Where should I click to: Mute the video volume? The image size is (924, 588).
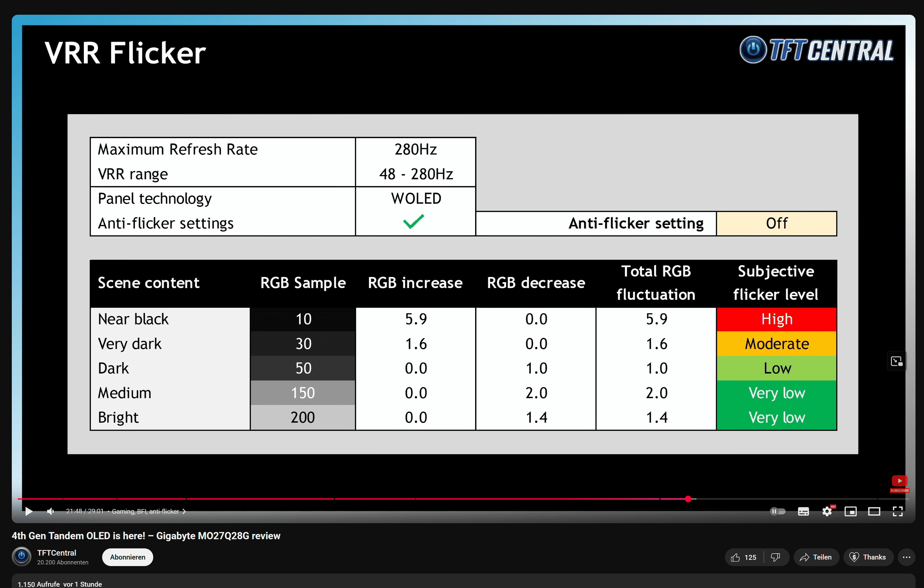coord(50,511)
